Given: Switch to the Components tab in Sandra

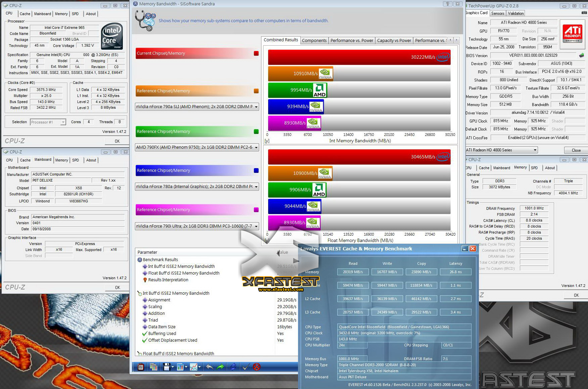Looking at the screenshot, I should (314, 40).
